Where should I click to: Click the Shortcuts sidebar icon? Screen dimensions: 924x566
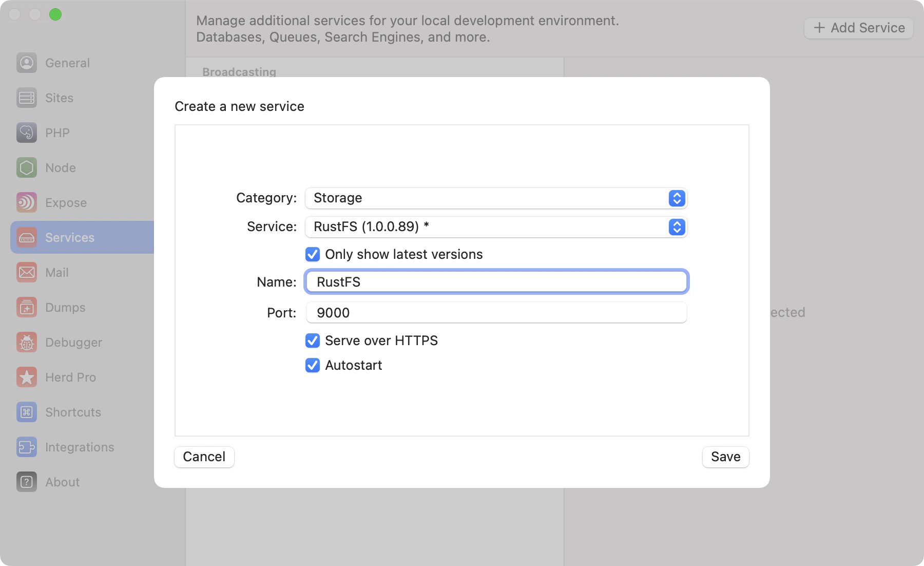72,412
